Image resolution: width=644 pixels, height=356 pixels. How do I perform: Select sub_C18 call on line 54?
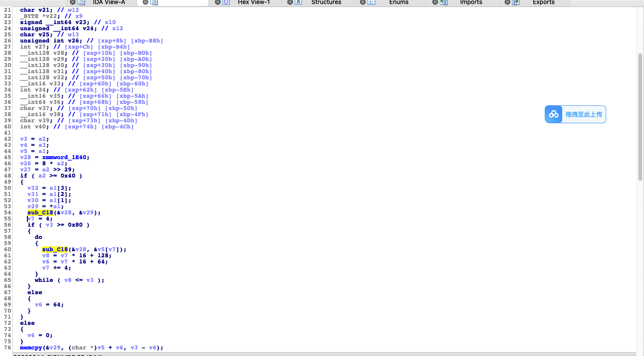click(x=40, y=212)
